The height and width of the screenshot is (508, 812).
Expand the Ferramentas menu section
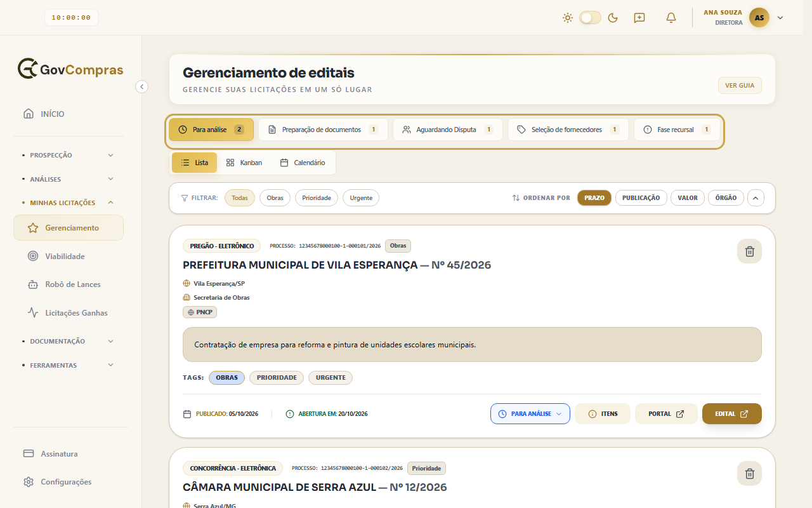point(69,366)
